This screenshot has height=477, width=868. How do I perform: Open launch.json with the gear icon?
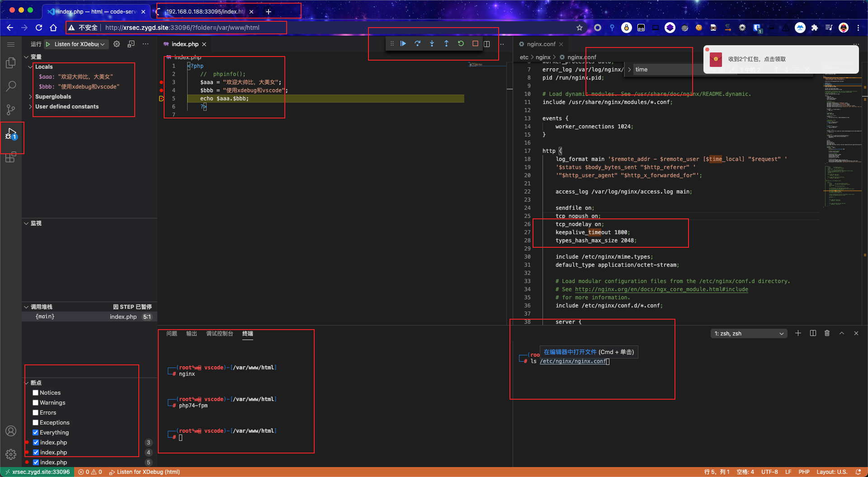pyautogui.click(x=117, y=44)
